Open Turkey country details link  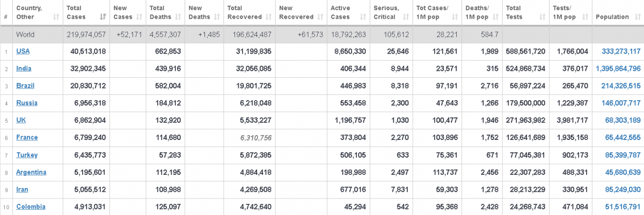pos(26,155)
